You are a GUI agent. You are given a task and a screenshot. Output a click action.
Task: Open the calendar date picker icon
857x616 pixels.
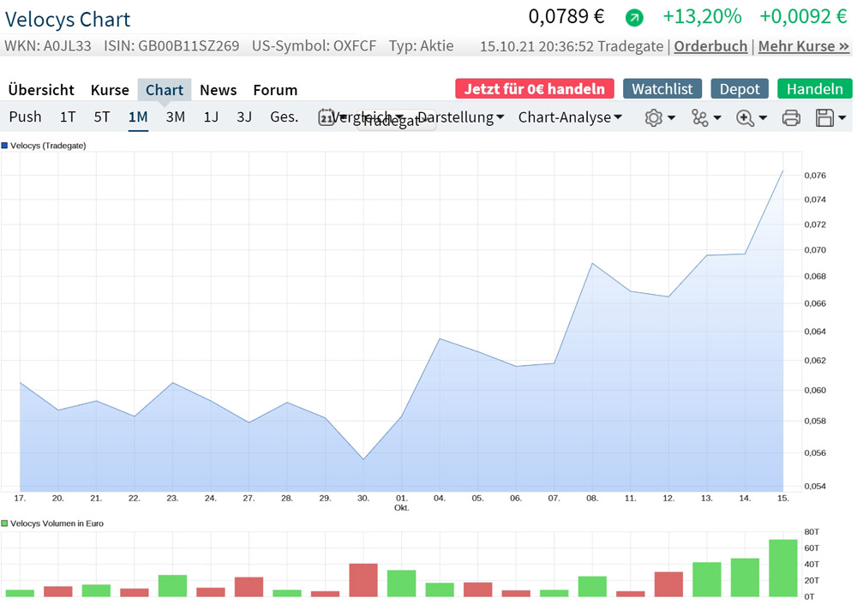click(x=326, y=117)
